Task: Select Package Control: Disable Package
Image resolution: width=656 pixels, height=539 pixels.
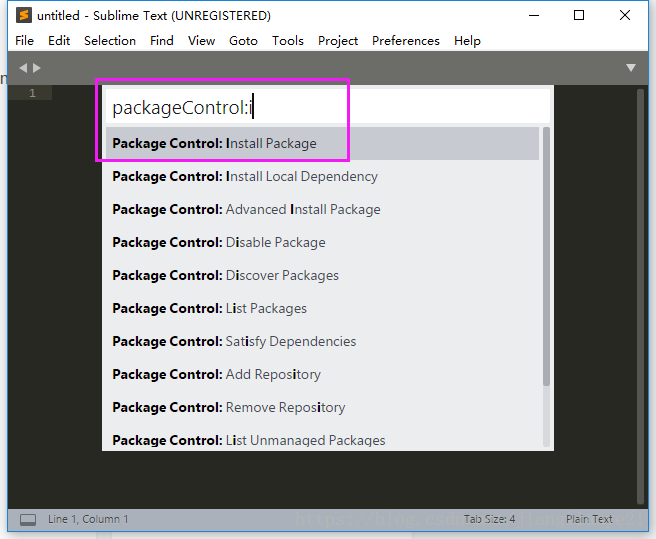Action: 322,242
